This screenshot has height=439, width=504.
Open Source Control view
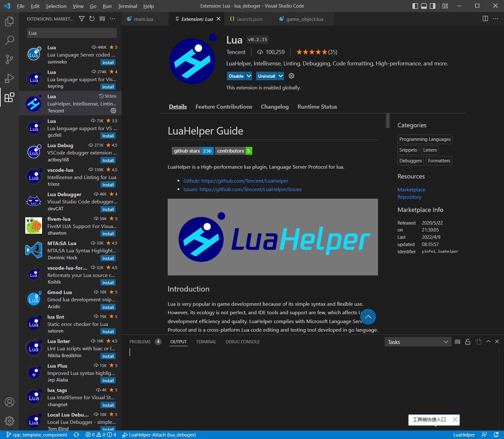click(9, 59)
